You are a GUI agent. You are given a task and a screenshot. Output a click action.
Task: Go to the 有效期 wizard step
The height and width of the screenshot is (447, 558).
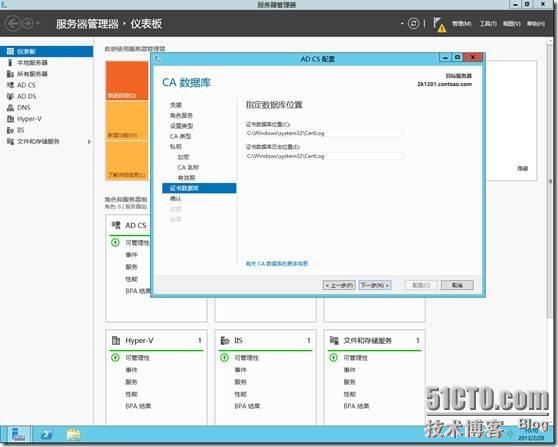[186, 178]
